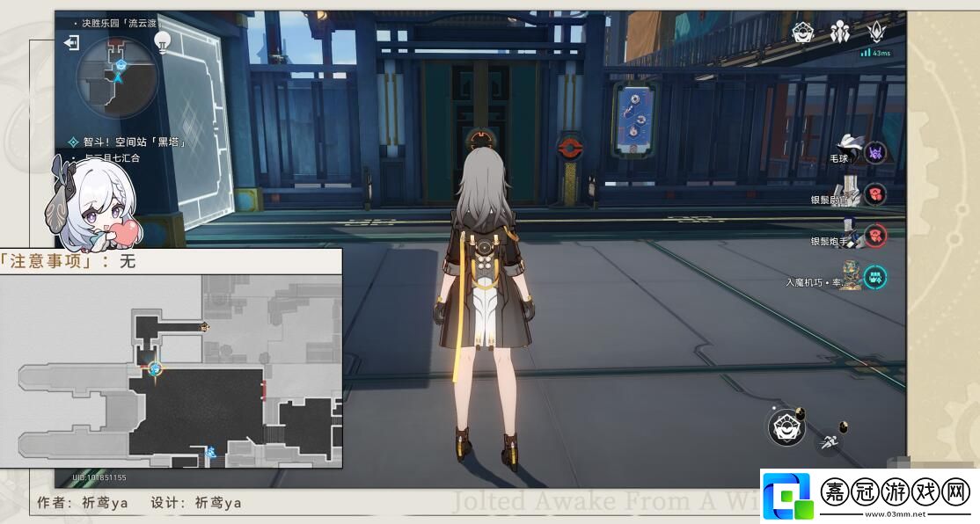Click the exit door icon beside the minimap
This screenshot has height=524, width=980.
(71, 42)
